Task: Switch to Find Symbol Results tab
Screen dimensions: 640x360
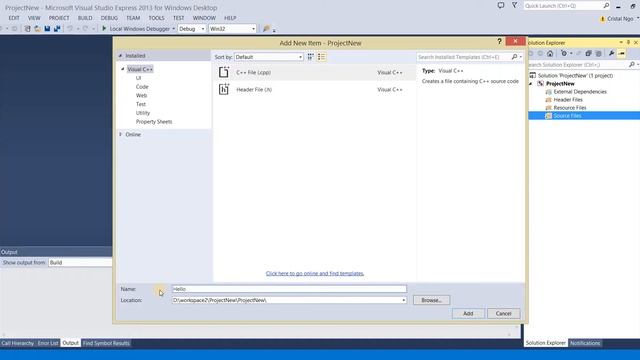Action: 106,343
